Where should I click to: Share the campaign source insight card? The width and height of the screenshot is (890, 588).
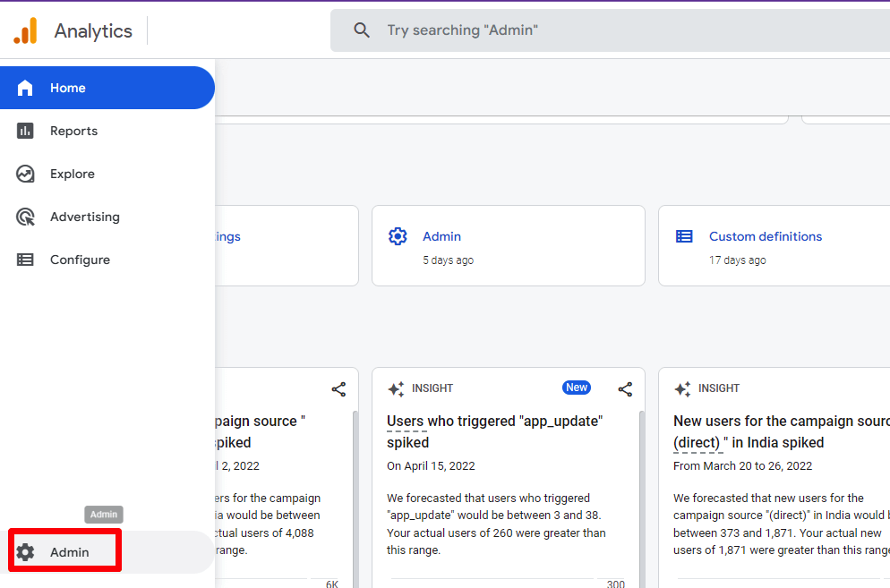pos(338,389)
